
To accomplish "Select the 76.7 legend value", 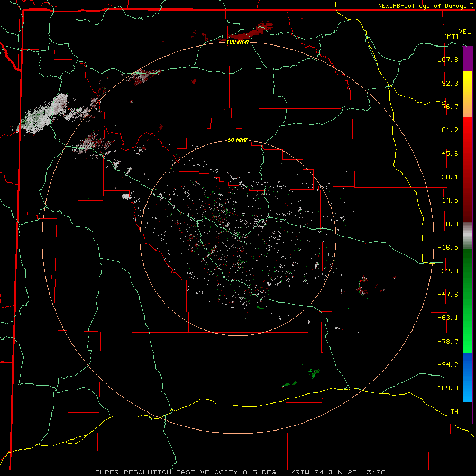I will [450, 106].
